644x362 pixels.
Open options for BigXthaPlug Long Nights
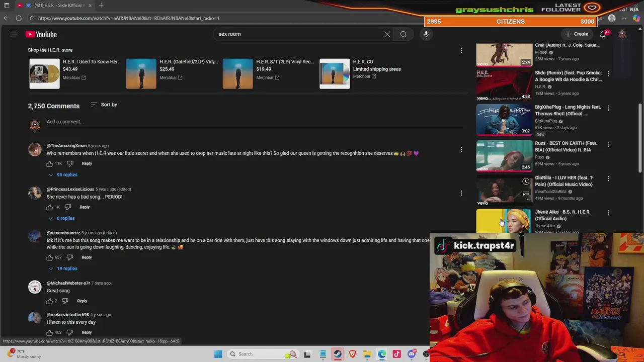pyautogui.click(x=608, y=108)
